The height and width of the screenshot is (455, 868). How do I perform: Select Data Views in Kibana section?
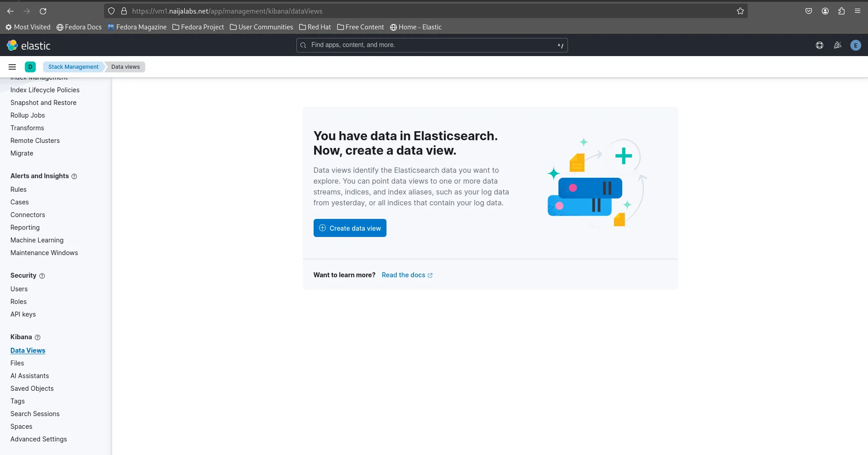pos(28,351)
